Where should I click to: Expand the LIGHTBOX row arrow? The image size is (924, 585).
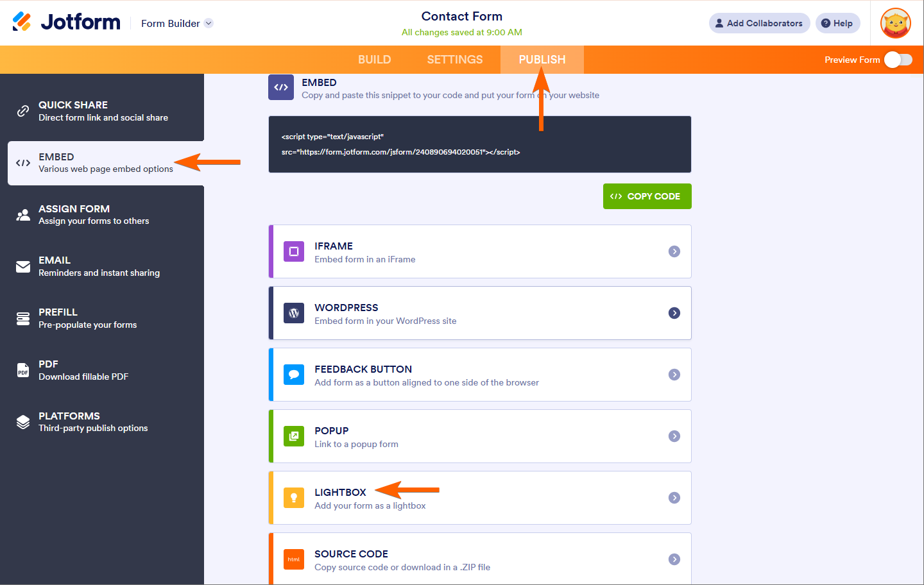pos(674,498)
